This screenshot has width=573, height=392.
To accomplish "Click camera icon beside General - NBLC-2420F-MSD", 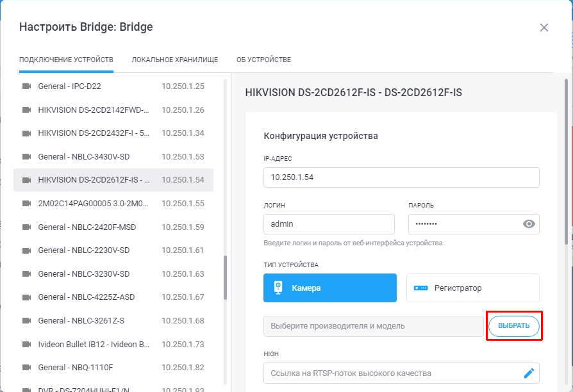I will click(27, 227).
